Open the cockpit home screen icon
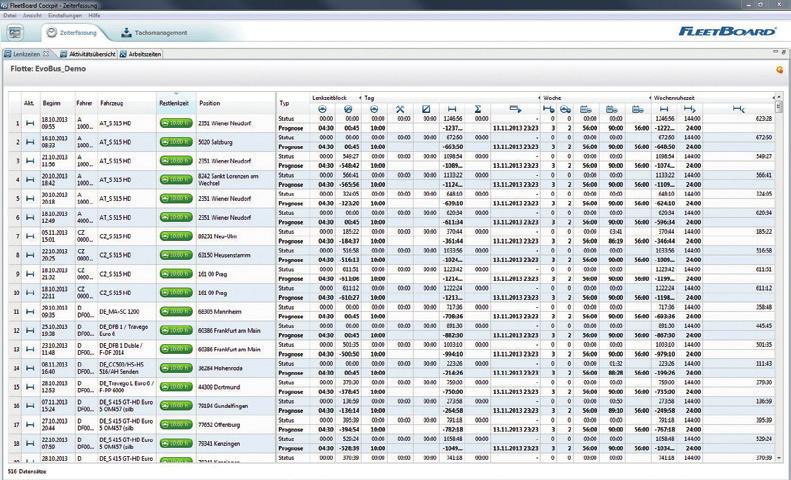 pyautogui.click(x=15, y=33)
